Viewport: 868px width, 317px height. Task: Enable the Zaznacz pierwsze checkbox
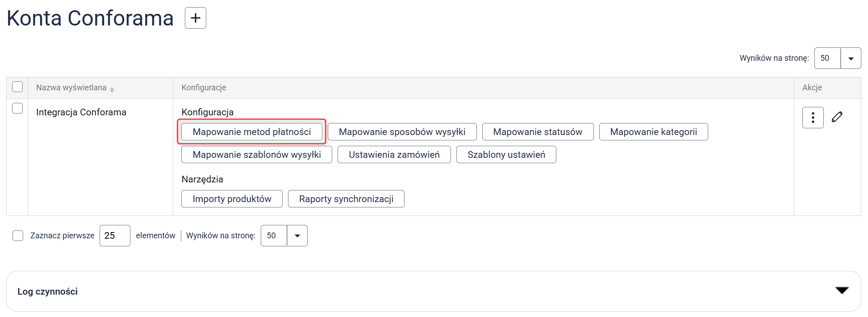[x=18, y=236]
